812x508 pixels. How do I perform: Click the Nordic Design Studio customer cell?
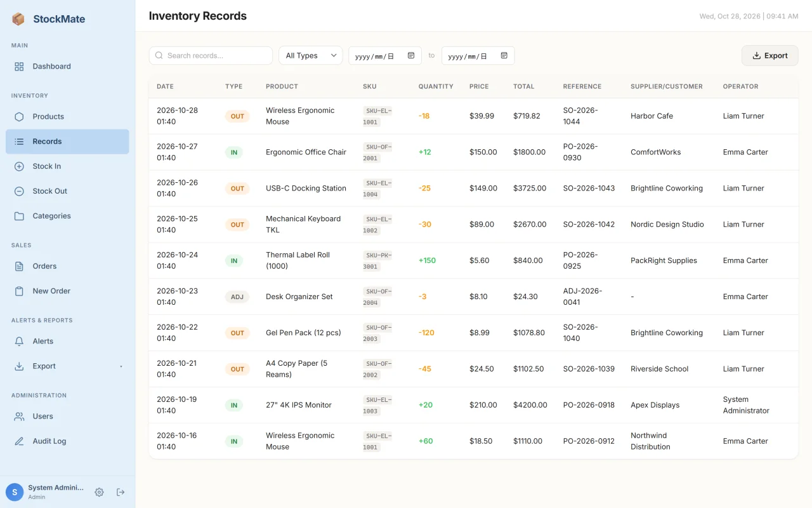point(667,225)
